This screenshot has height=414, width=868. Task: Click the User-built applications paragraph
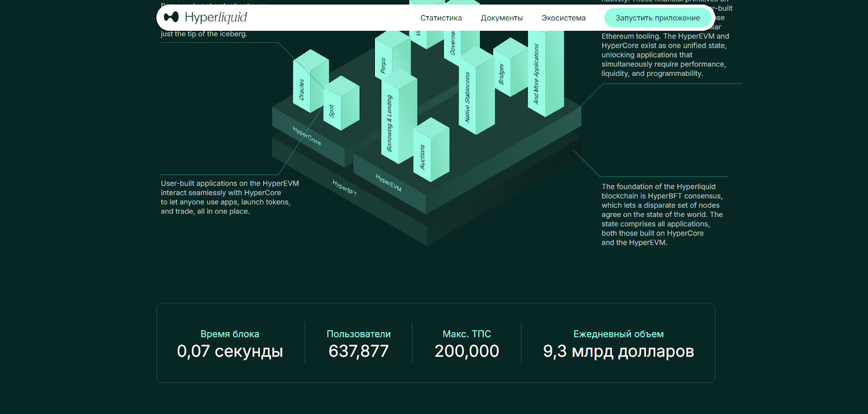[x=229, y=198]
